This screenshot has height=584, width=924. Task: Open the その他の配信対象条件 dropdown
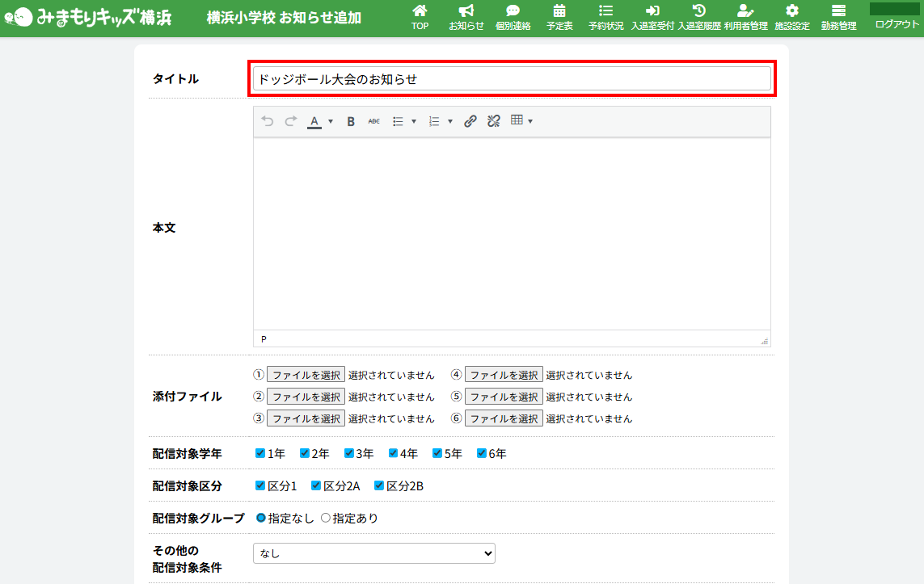tap(373, 553)
